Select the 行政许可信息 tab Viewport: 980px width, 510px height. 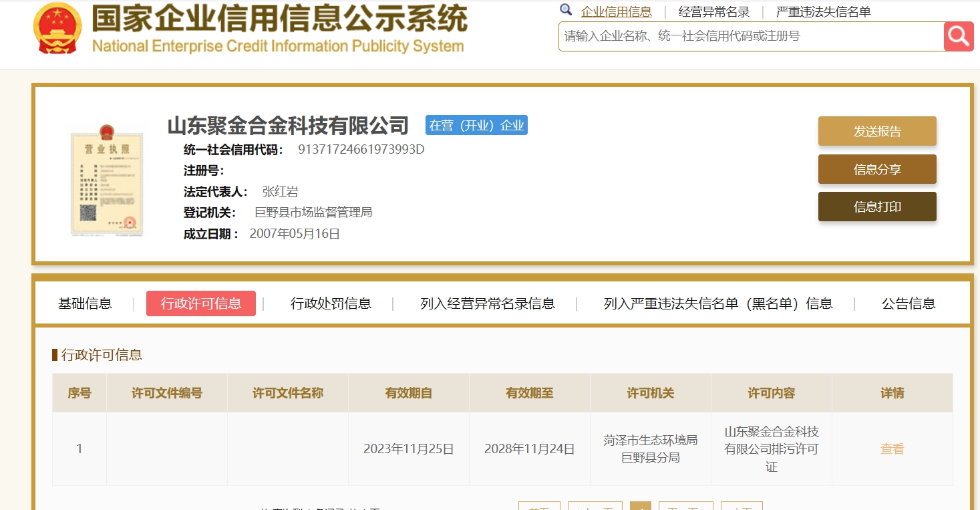[x=201, y=303]
